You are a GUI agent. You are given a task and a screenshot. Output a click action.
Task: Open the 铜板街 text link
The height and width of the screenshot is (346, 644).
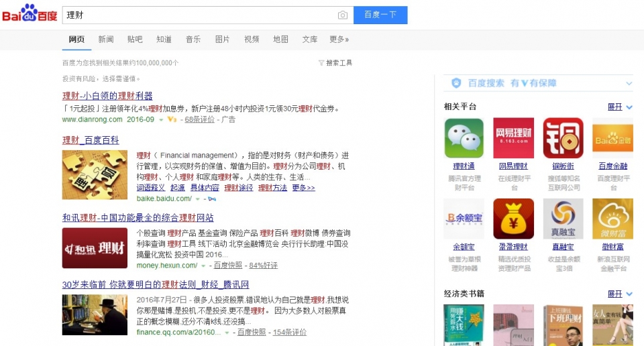(x=563, y=166)
